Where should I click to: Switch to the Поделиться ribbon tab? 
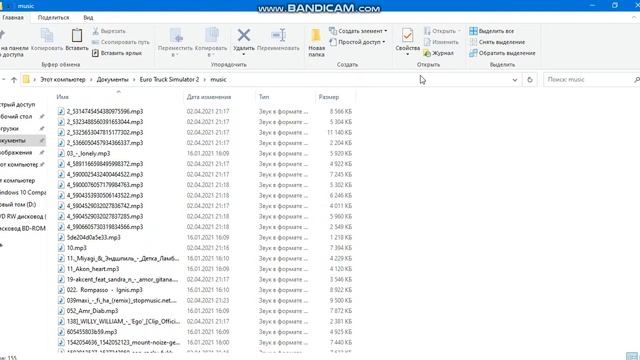[x=53, y=18]
